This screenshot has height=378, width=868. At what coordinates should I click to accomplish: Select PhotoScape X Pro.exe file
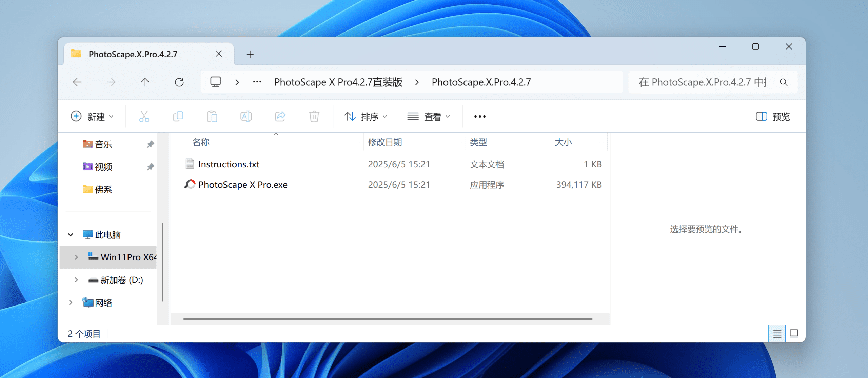(x=243, y=185)
